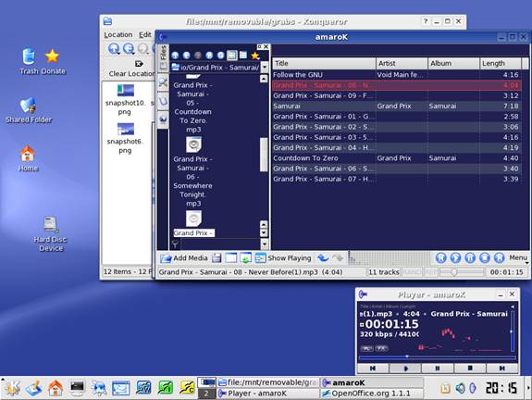532x400 pixels.
Task: Pause playback in Player window
Action: [x=438, y=369]
